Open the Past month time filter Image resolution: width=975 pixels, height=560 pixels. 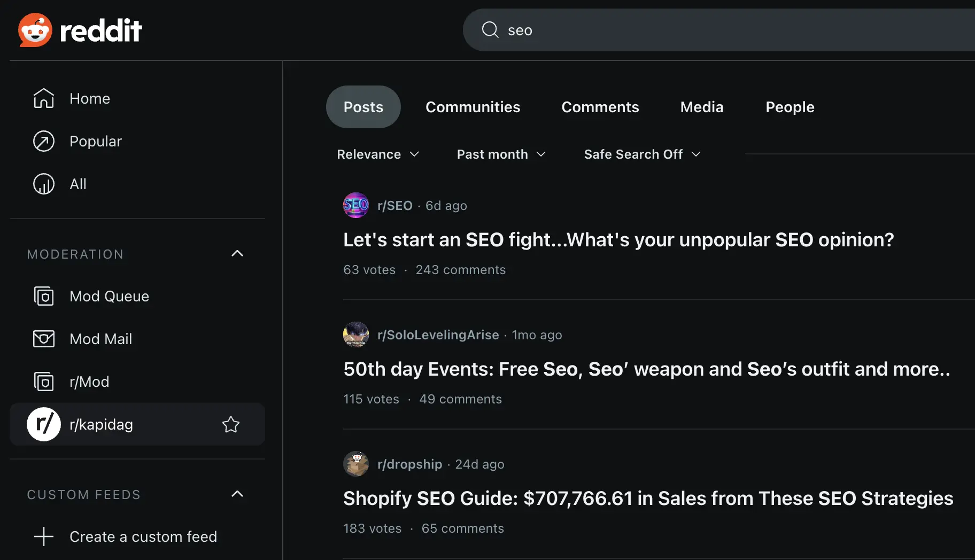[x=501, y=154]
